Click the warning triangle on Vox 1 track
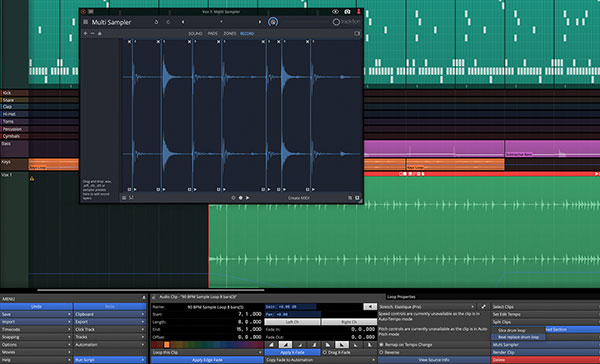This screenshot has width=600, height=364. tap(32, 178)
